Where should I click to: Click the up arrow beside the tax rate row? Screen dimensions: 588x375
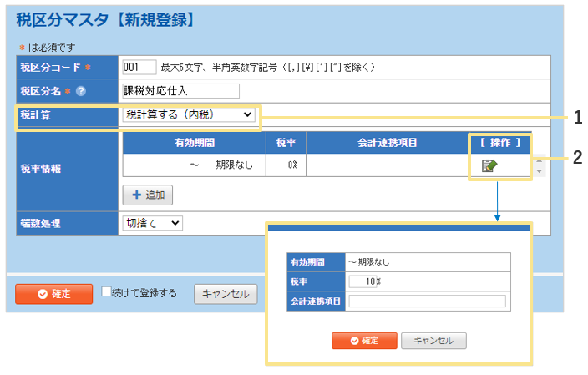tap(540, 160)
